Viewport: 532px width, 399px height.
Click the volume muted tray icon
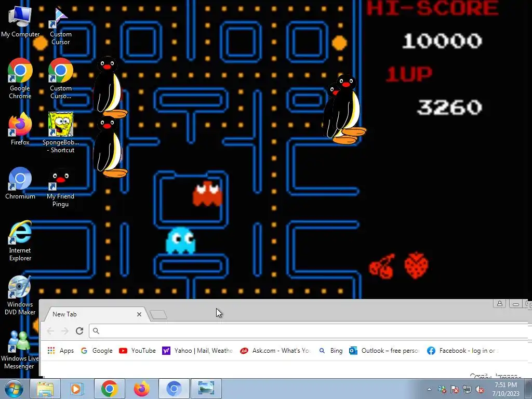click(x=480, y=390)
